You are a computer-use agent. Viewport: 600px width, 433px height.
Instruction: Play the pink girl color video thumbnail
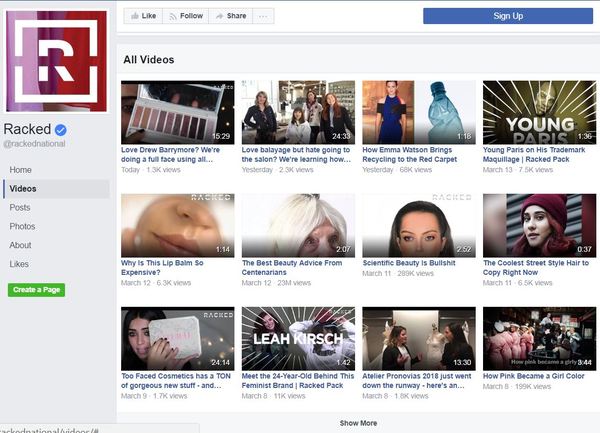[x=540, y=339]
